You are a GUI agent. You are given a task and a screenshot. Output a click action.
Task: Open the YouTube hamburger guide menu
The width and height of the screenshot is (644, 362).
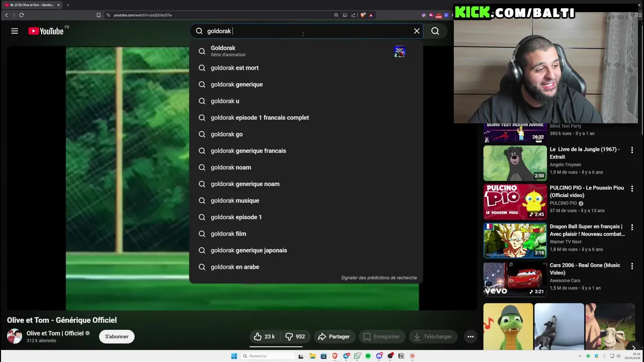(x=15, y=31)
